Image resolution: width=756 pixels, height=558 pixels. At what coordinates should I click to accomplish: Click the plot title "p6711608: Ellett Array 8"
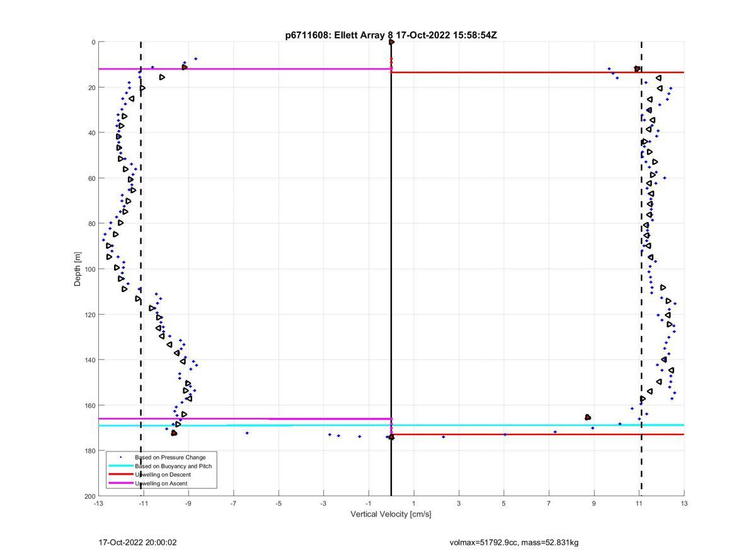click(x=340, y=35)
